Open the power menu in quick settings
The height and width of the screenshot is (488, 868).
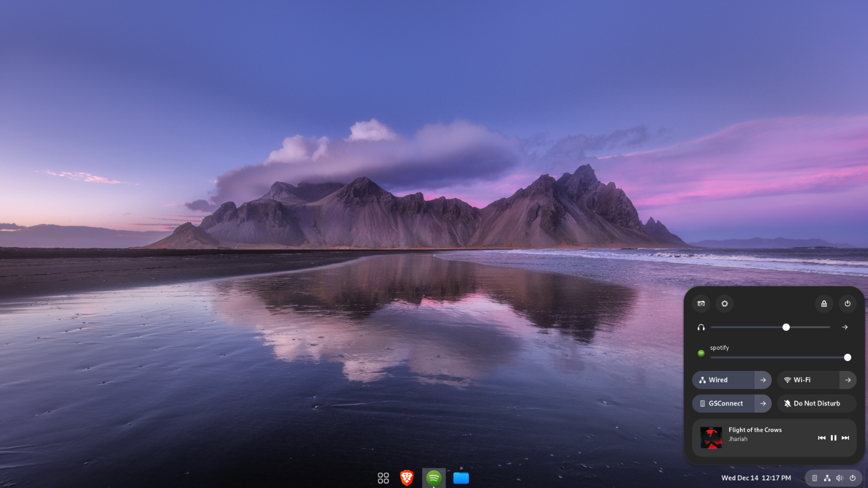847,304
